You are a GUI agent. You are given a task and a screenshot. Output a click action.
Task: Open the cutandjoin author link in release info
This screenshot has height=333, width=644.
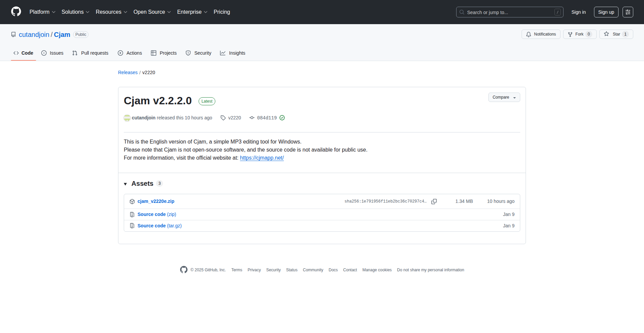[144, 118]
